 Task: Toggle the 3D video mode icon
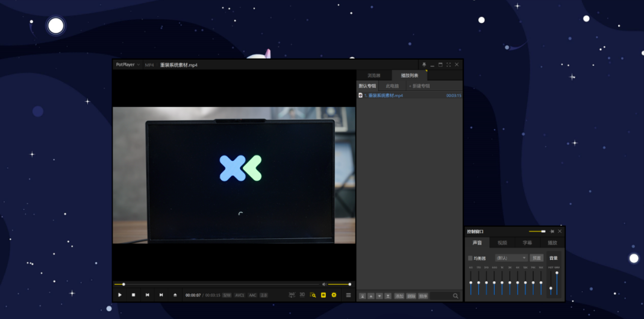pyautogui.click(x=302, y=295)
